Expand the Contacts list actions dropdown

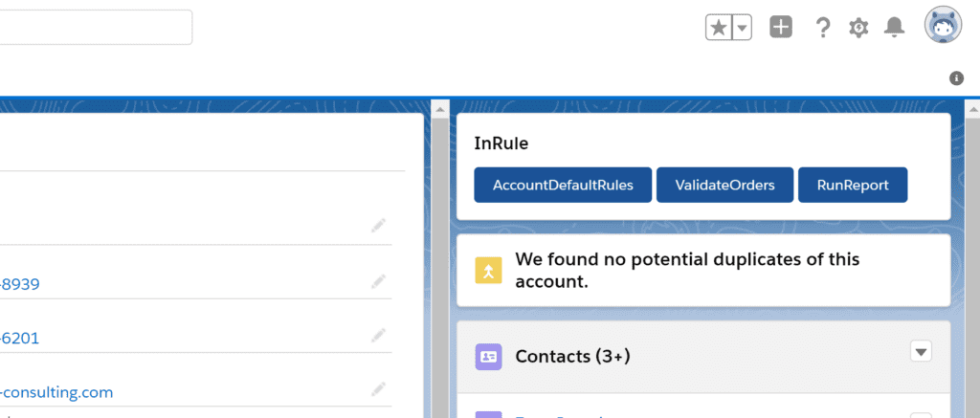pyautogui.click(x=921, y=352)
